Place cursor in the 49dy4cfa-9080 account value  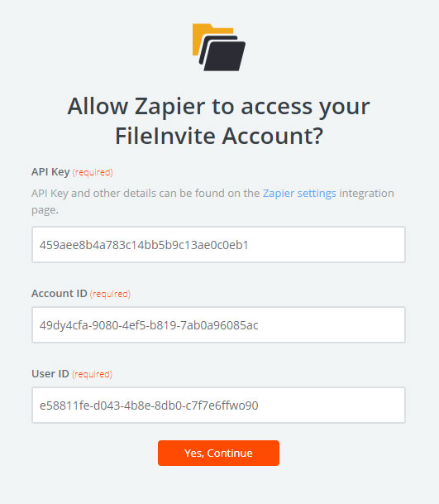point(149,325)
